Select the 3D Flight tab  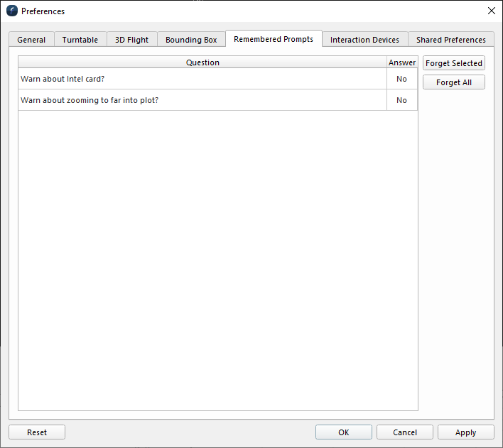pyautogui.click(x=132, y=40)
